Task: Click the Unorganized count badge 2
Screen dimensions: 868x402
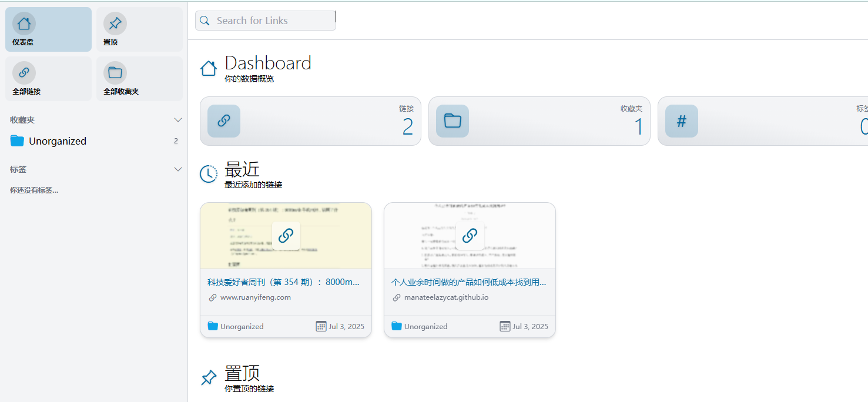Action: click(176, 141)
